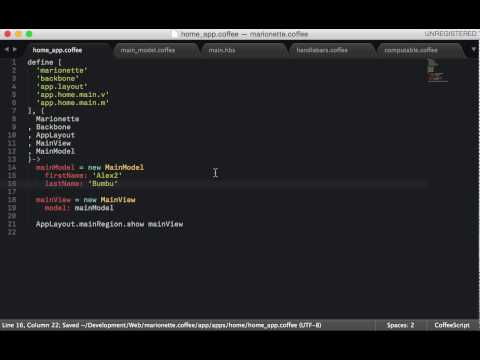
Task: Click 'new MainView' on line 18
Action: click(109, 200)
